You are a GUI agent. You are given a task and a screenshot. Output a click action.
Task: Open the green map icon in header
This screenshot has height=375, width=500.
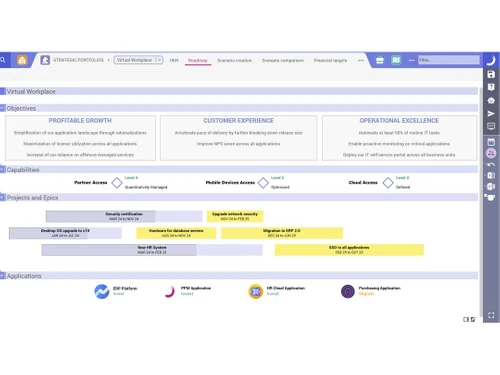pyautogui.click(x=396, y=60)
